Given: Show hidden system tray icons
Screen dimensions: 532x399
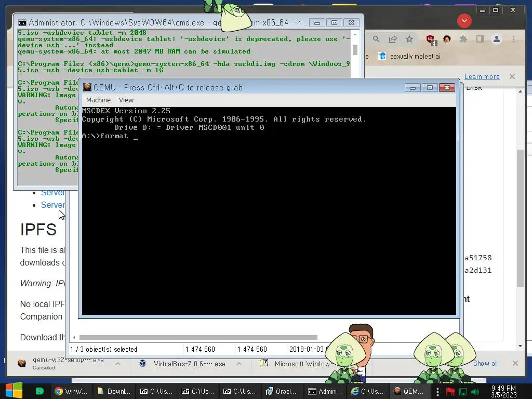Looking at the screenshot, I should 437,392.
